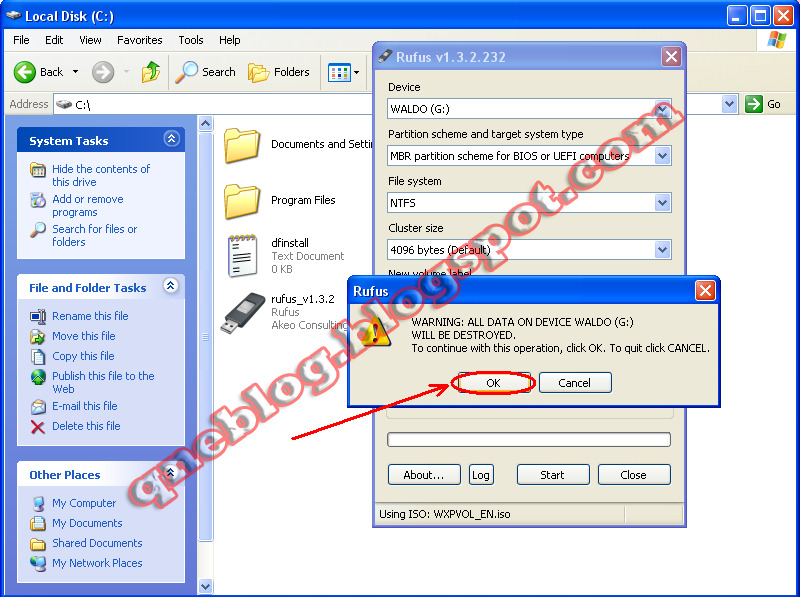Click the status text Using ISO: WXPVOL_EN.iso
800x597 pixels.
[x=444, y=514]
